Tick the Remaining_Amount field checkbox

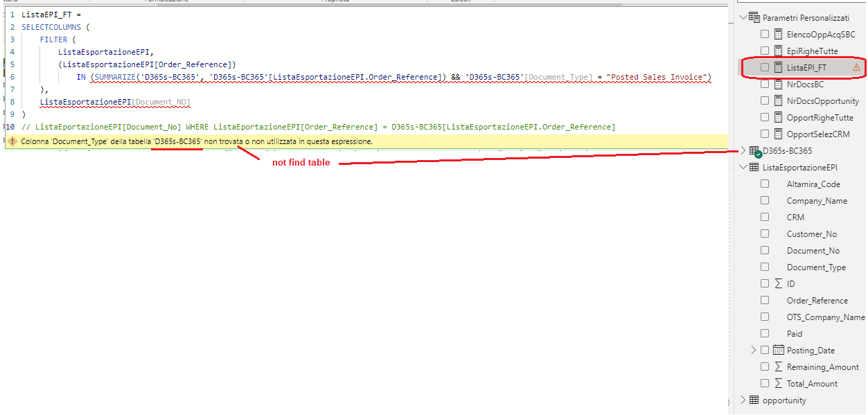(765, 367)
